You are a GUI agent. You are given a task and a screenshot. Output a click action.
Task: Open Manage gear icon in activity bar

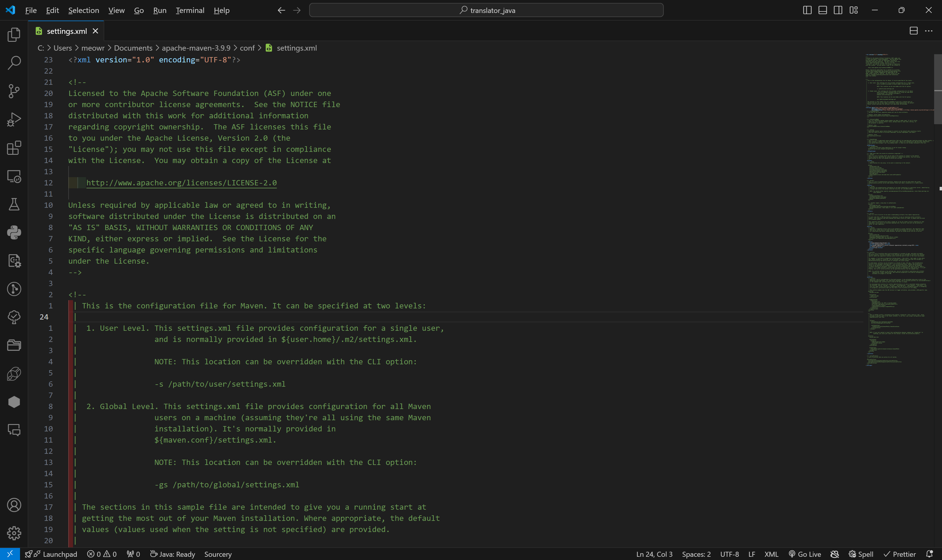(14, 533)
